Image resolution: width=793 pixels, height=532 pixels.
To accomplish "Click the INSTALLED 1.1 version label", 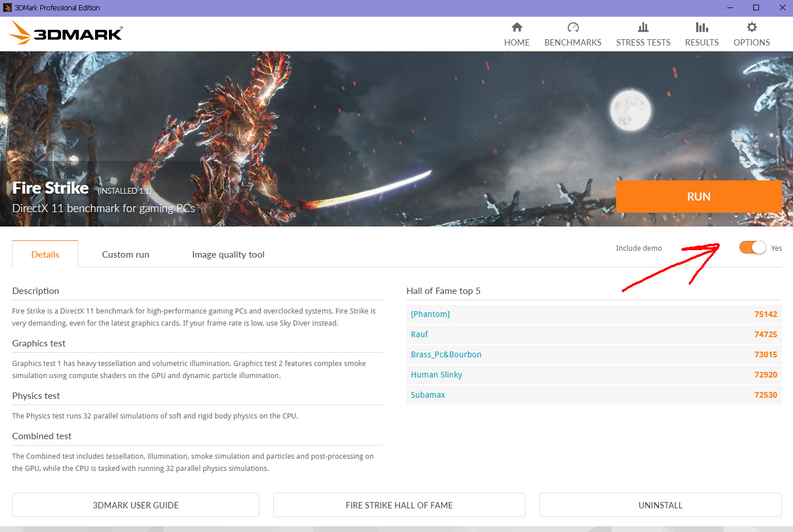I will 124,191.
